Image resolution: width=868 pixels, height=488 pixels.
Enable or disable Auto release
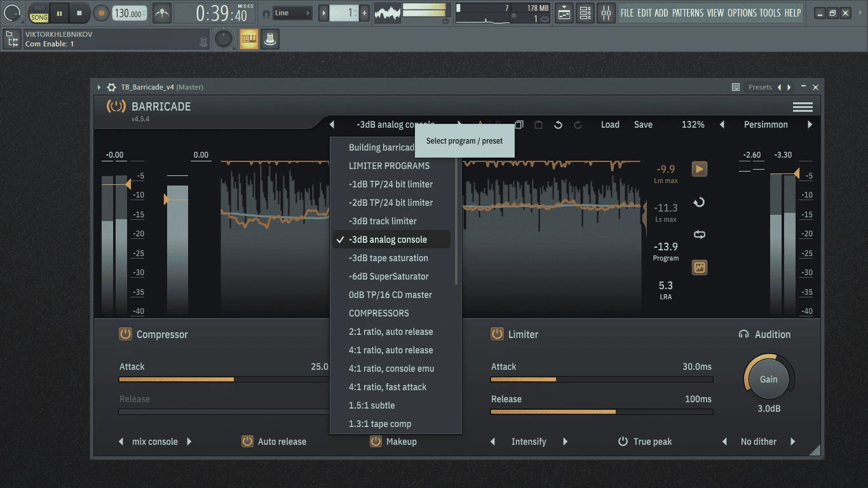coord(274,442)
